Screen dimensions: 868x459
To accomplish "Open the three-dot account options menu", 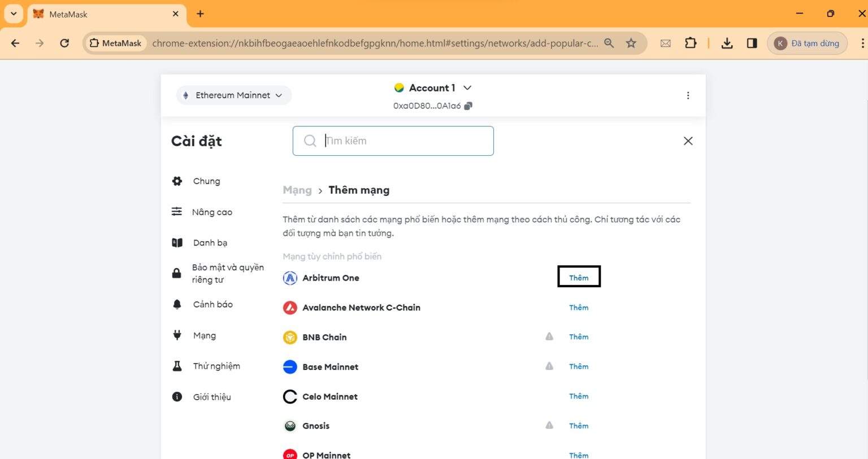I will tap(688, 95).
